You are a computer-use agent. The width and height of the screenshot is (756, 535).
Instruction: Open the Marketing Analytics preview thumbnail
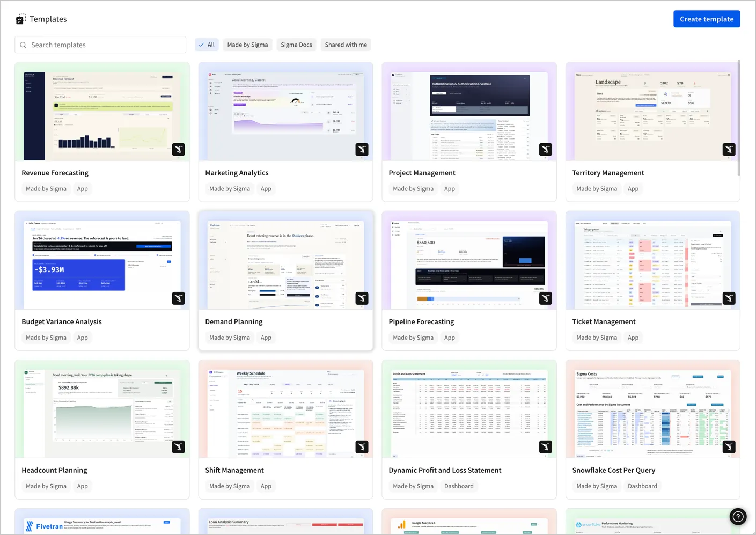[286, 112]
